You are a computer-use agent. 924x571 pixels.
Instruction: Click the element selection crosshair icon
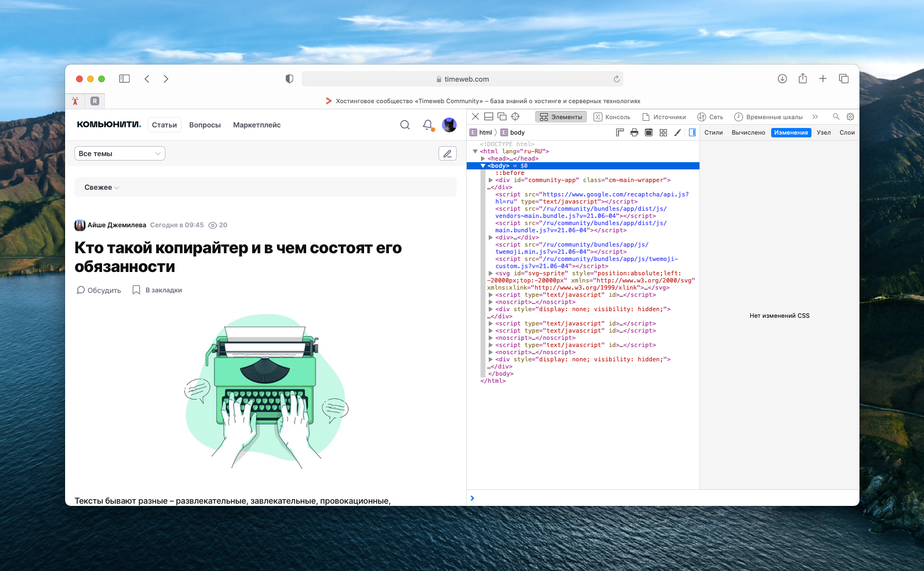coord(515,116)
